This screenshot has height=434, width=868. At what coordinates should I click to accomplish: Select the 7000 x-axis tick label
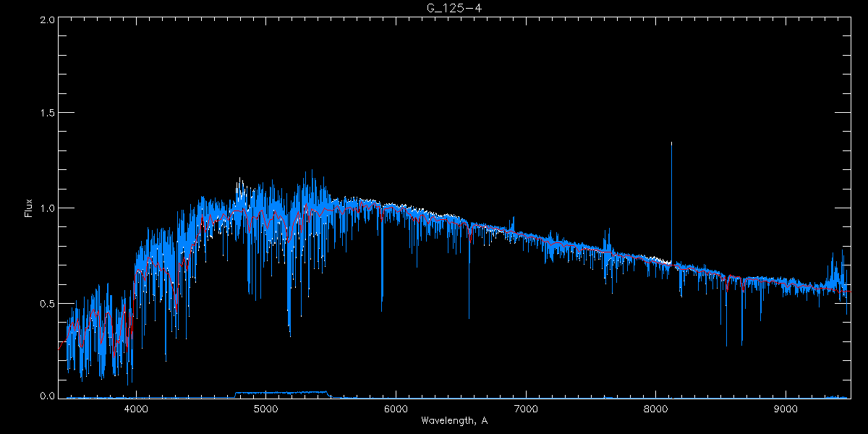pos(526,409)
